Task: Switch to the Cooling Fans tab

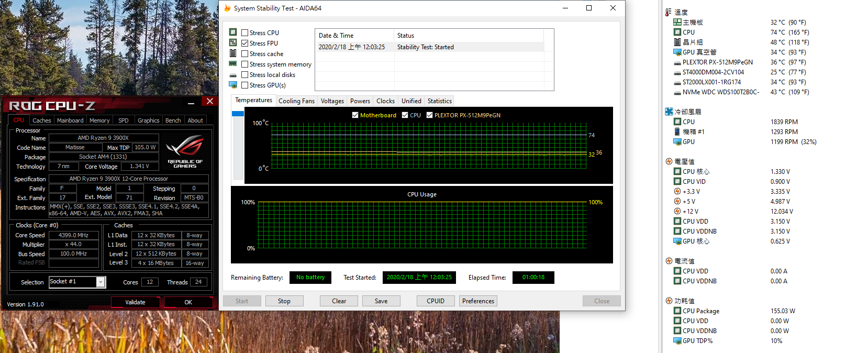Action: [x=296, y=101]
